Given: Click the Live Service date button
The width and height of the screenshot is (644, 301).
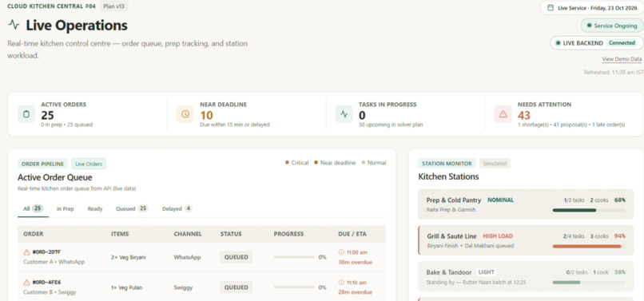Looking at the screenshot, I should 591,8.
